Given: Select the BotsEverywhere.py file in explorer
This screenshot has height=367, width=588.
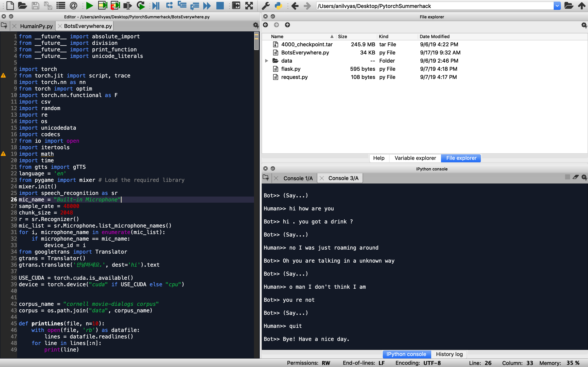Looking at the screenshot, I should pos(305,53).
